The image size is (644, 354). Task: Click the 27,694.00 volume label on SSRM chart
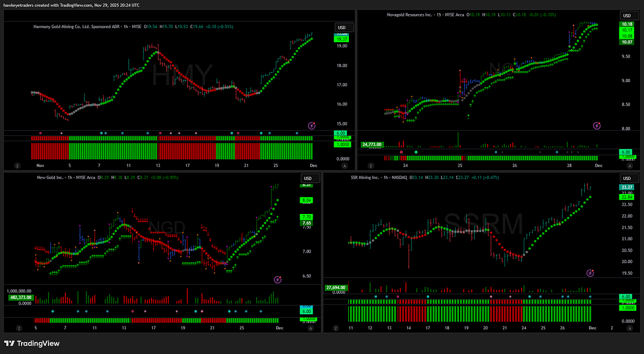point(336,288)
